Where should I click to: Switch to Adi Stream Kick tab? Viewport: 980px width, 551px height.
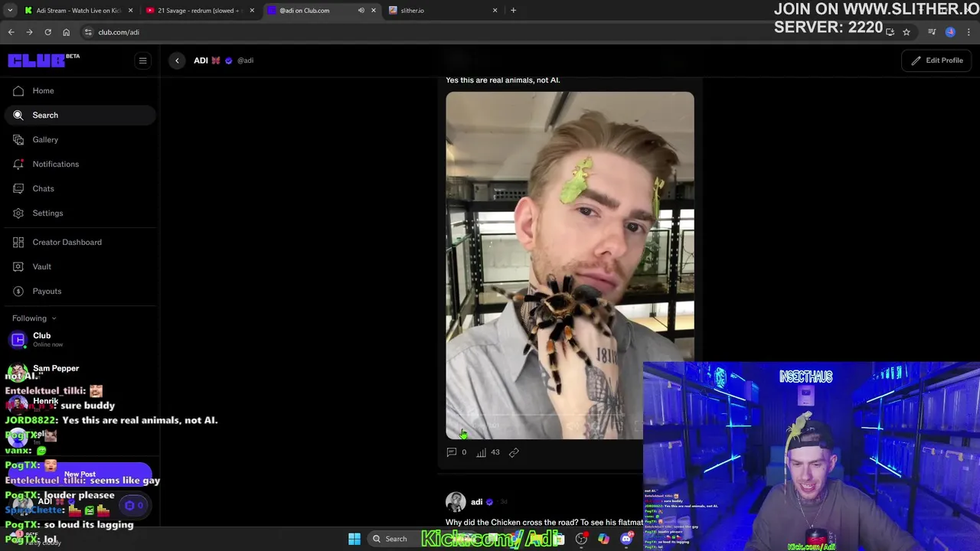coord(78,11)
